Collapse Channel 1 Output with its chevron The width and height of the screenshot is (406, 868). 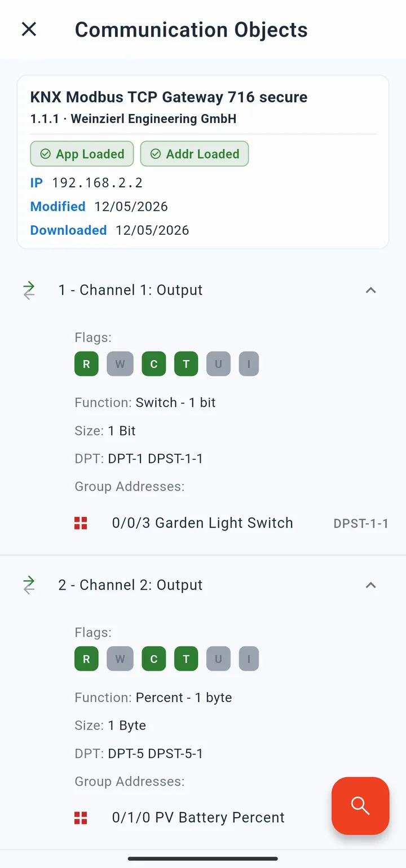pyautogui.click(x=370, y=290)
